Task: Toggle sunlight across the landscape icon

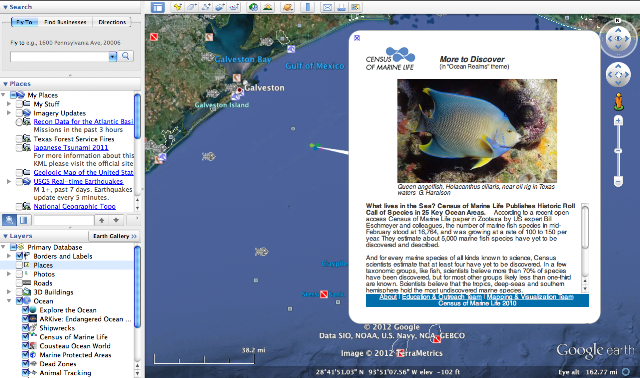Action: tap(268, 7)
